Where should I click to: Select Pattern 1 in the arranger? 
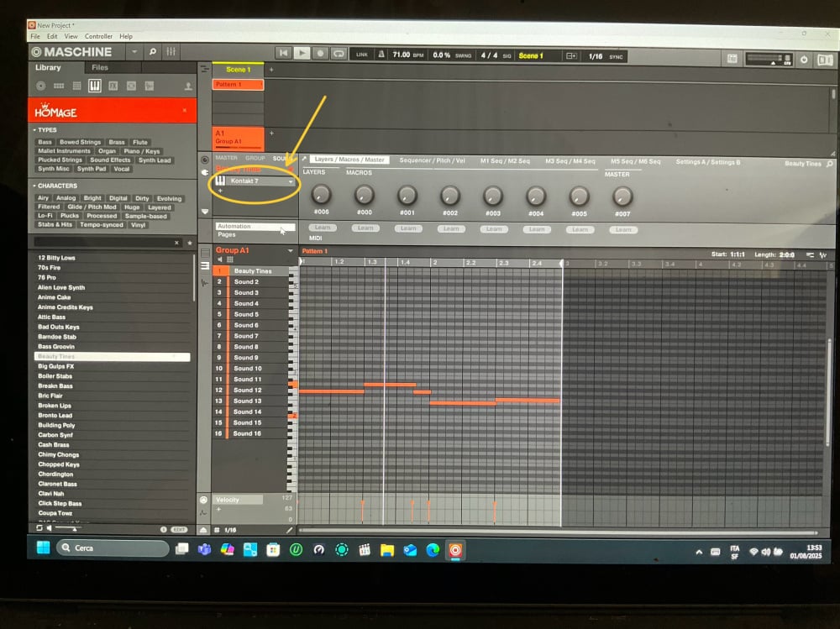click(238, 85)
